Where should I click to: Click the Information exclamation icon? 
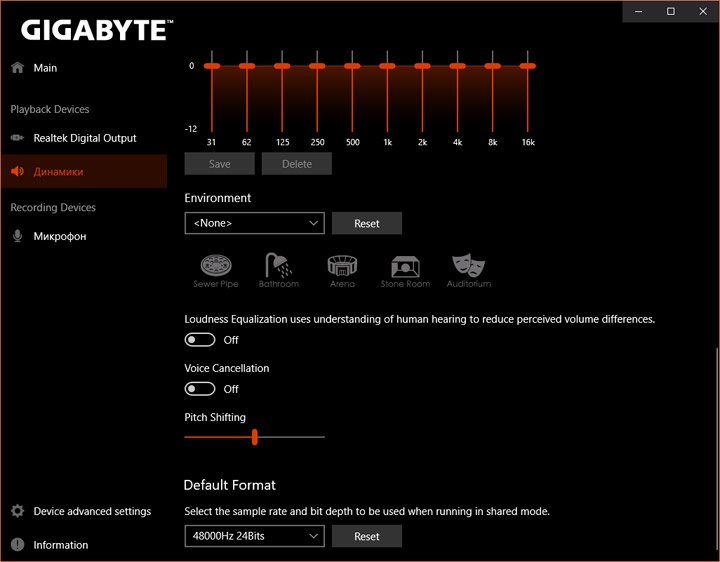[17, 545]
